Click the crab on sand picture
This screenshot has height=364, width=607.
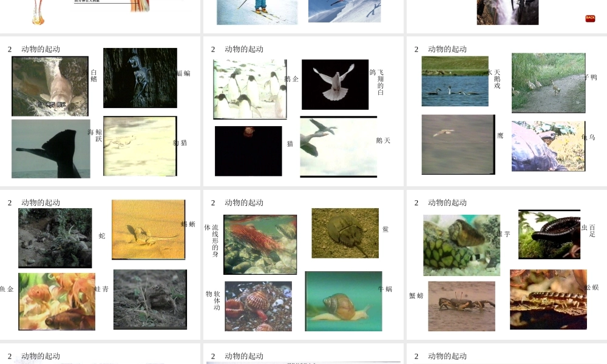click(461, 306)
